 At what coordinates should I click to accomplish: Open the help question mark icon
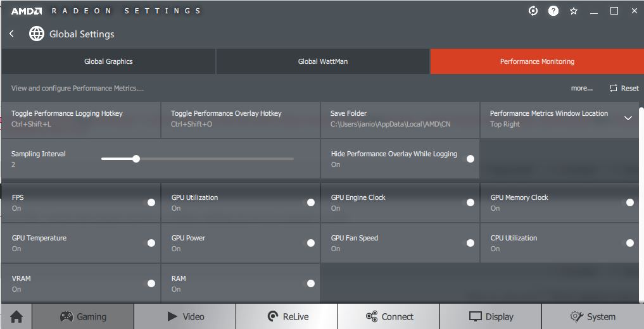(x=553, y=11)
